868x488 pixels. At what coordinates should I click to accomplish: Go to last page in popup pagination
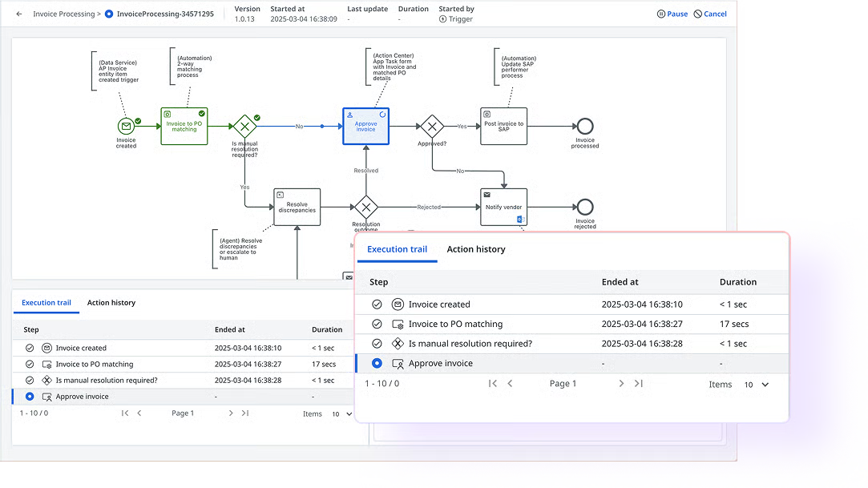coord(638,383)
